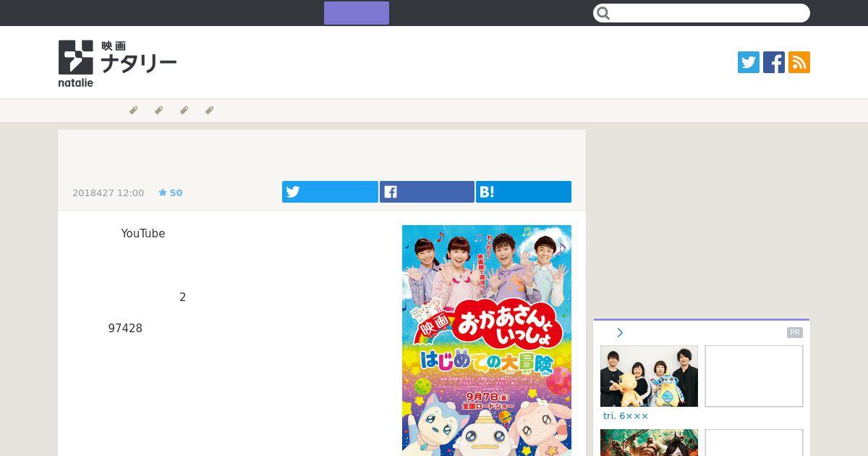Open the 'tri. 6×××' sidebar link
Viewport: 868px width, 456px height.
click(626, 416)
